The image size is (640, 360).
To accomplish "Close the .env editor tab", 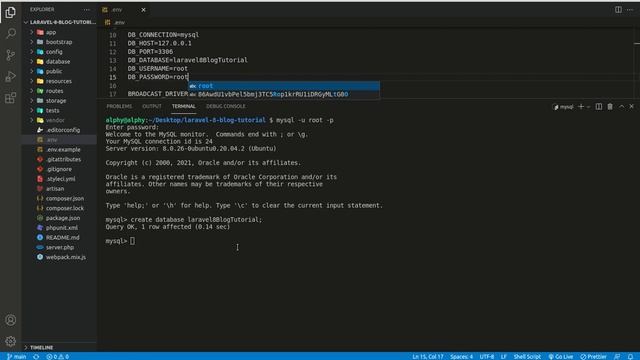I will pyautogui.click(x=143, y=10).
